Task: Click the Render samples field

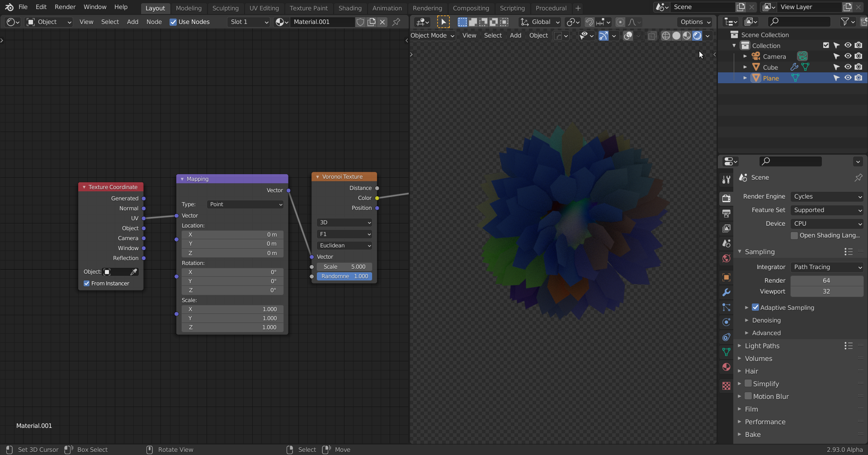Action: point(826,280)
